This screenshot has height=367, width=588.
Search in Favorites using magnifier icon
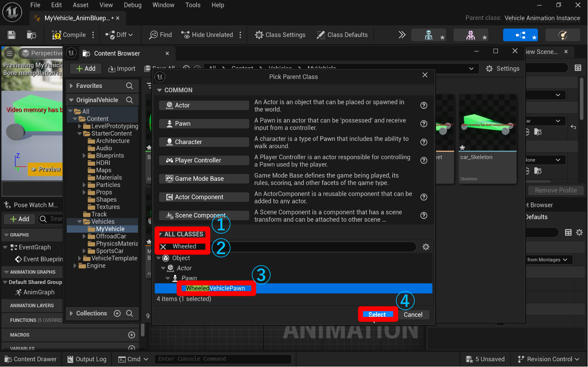click(129, 86)
